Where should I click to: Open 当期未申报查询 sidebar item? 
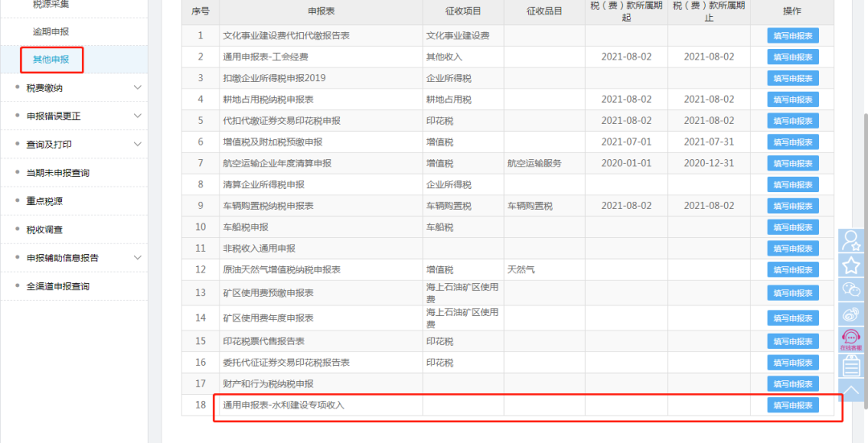58,173
